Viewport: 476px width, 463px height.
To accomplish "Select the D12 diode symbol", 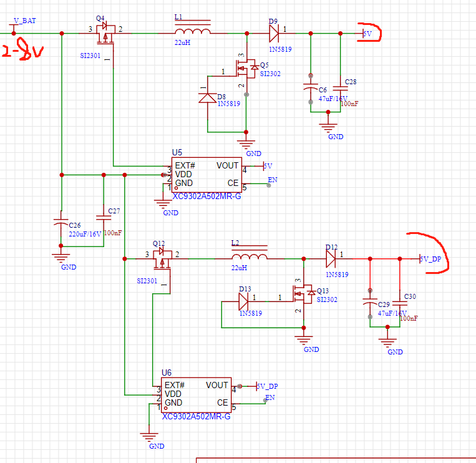I will coord(331,259).
